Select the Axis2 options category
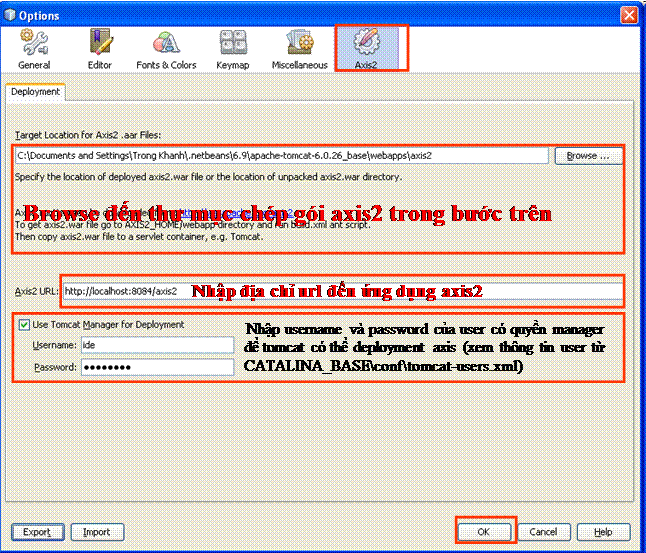This screenshot has width=646, height=553. 367,48
